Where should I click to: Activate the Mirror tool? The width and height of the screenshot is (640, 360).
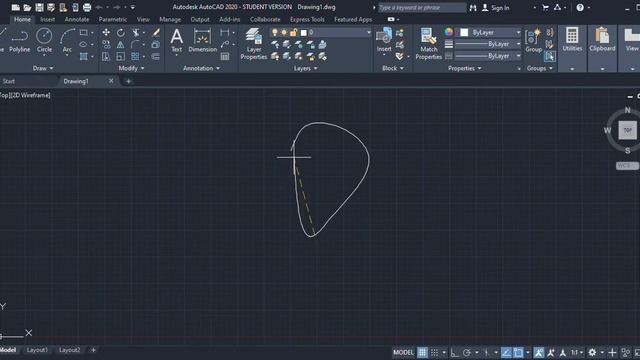point(121,44)
